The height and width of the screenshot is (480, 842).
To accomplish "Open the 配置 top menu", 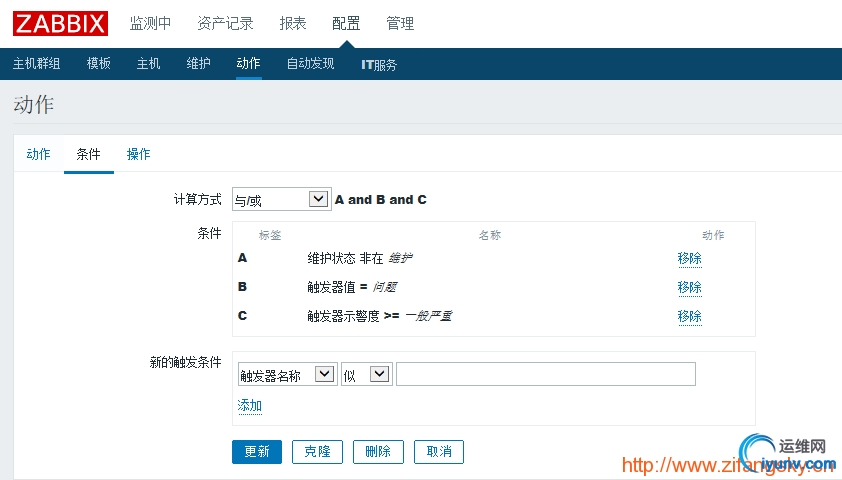I will (346, 24).
